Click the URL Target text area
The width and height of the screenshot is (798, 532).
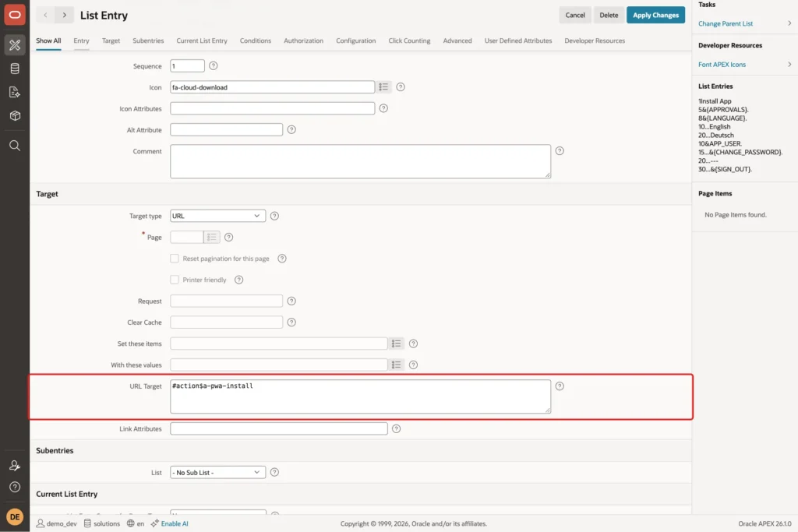point(360,396)
